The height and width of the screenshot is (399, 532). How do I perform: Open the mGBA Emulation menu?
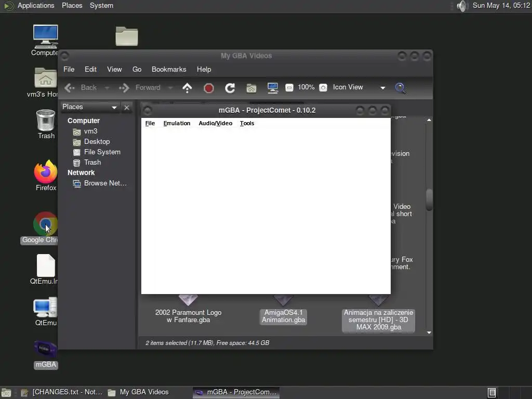pyautogui.click(x=177, y=123)
